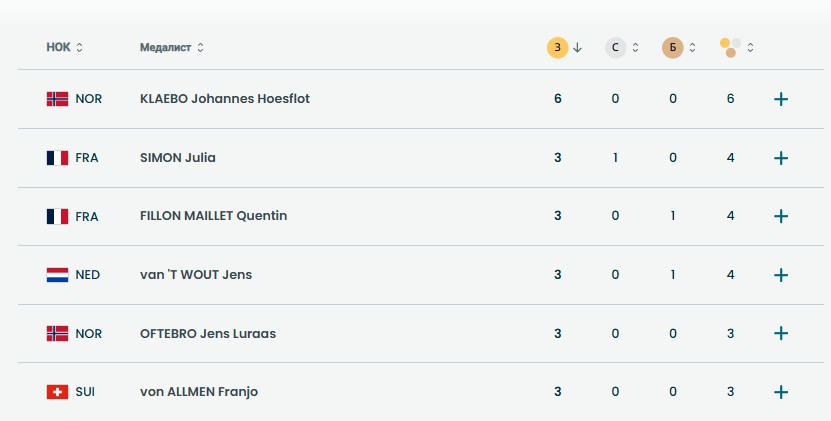
Task: Click Norway flag beside KLAEBO
Action: pos(57,99)
